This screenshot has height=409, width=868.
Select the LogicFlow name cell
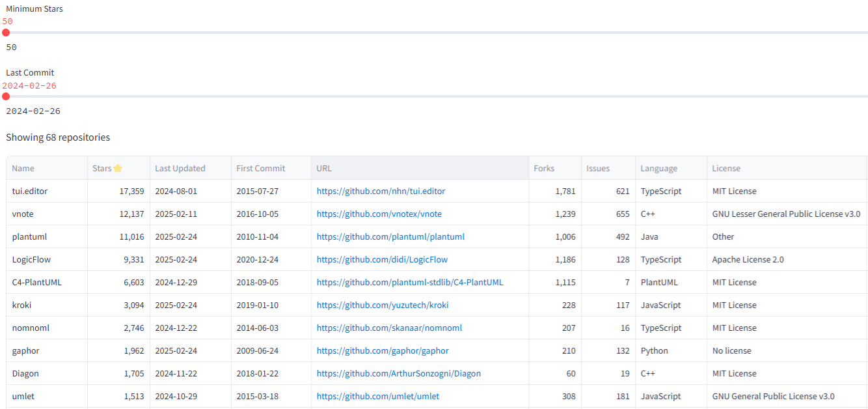tap(47, 260)
